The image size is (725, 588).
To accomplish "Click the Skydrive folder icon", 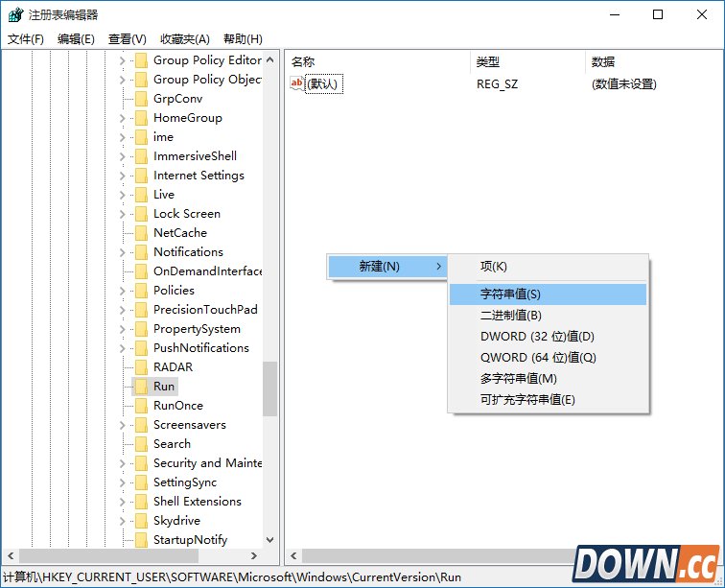I will (x=141, y=521).
